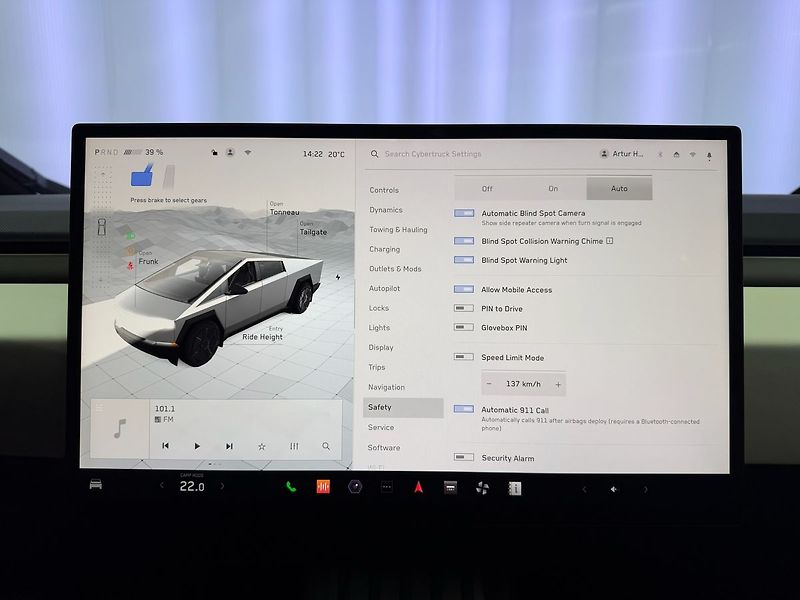
Task: Lower volume with left chevron
Action: (x=584, y=489)
